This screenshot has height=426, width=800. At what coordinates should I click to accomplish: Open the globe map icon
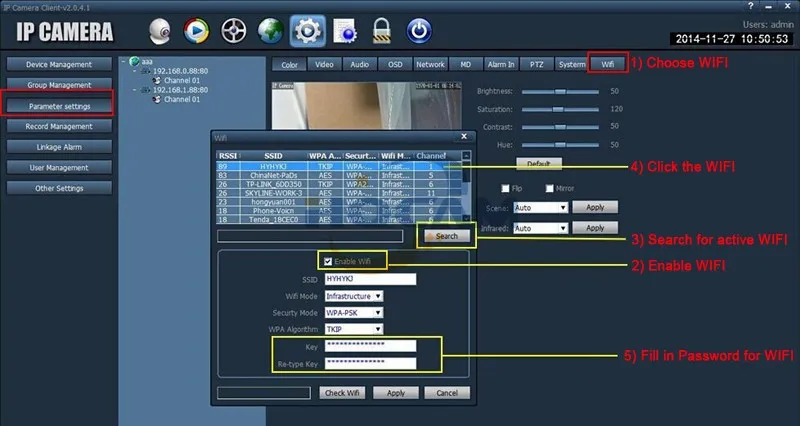(270, 31)
